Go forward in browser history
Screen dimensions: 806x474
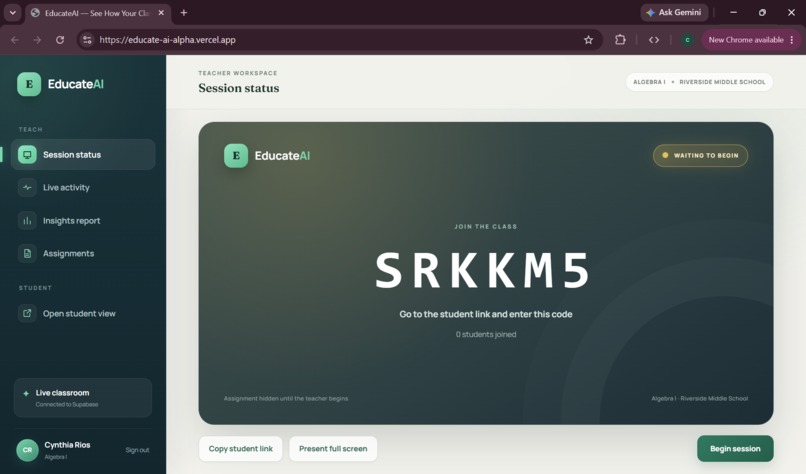pos(37,40)
